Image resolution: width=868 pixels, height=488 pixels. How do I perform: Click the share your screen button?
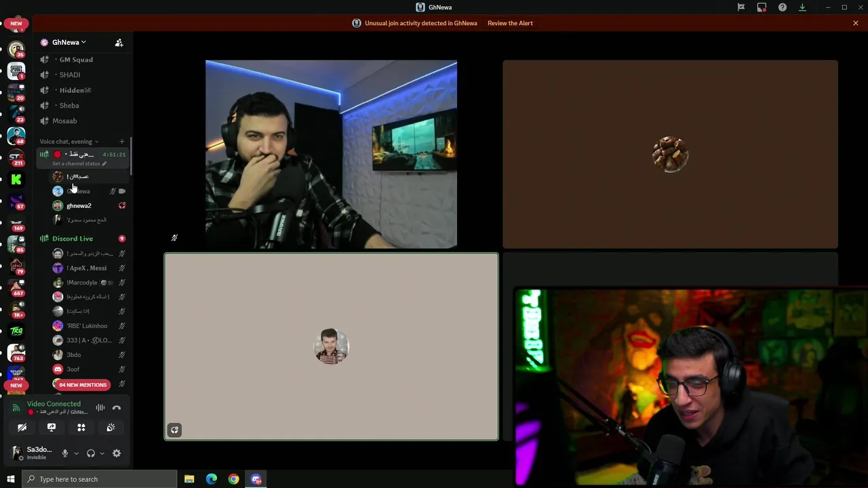[x=52, y=428]
